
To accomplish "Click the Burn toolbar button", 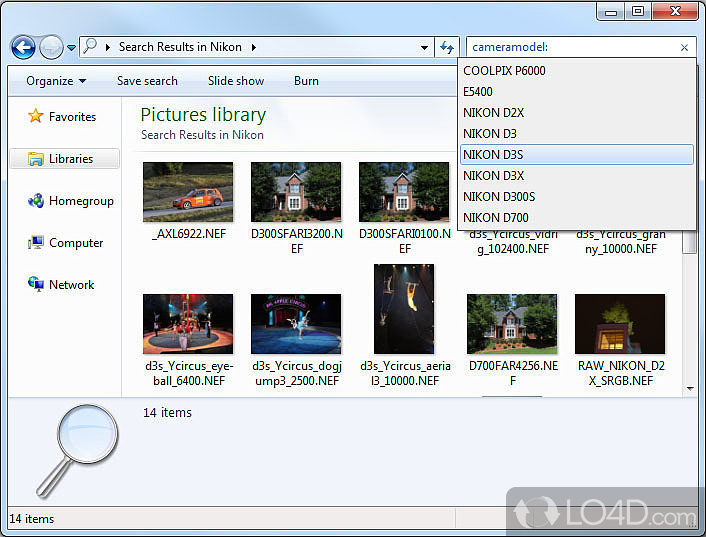I will point(306,81).
